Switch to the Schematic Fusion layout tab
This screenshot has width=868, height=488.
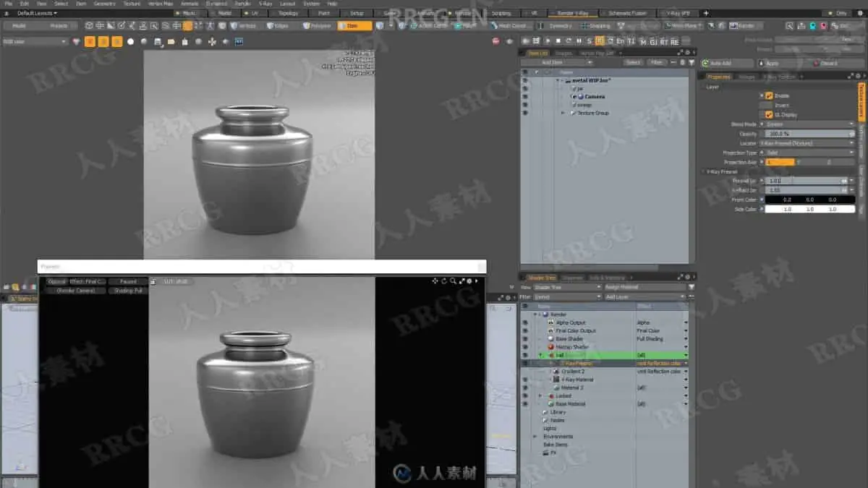click(628, 13)
